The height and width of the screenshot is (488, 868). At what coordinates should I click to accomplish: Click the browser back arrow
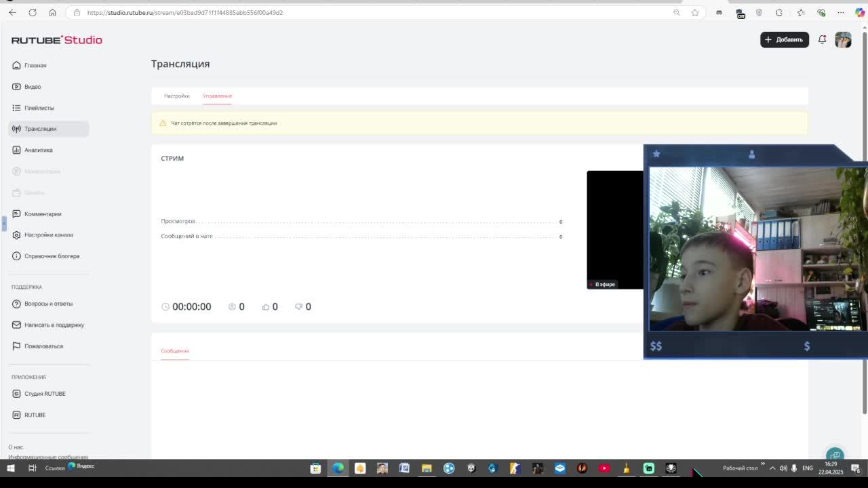click(12, 12)
